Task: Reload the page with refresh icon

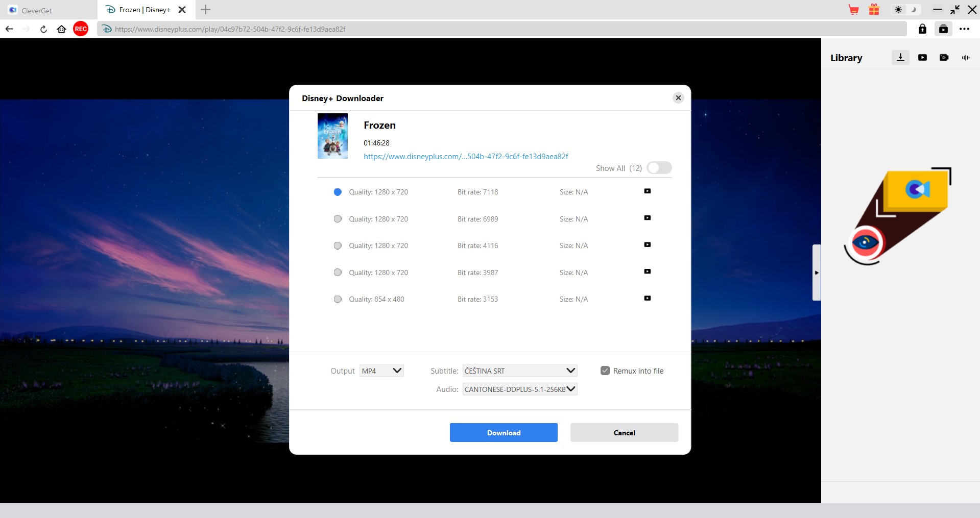Action: 43,29
